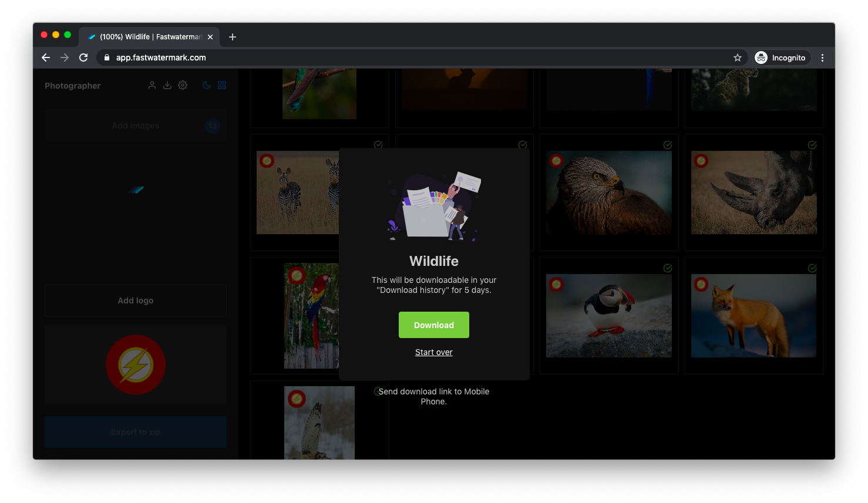Click the Photographer title in sidebar

click(x=73, y=86)
